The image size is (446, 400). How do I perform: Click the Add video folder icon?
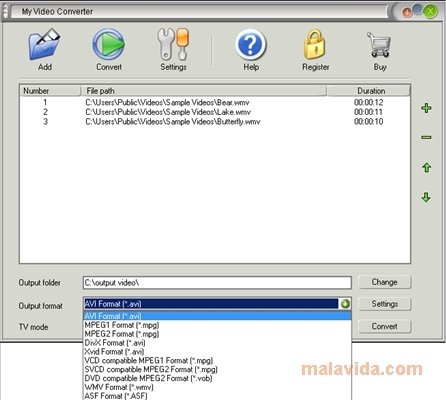45,45
